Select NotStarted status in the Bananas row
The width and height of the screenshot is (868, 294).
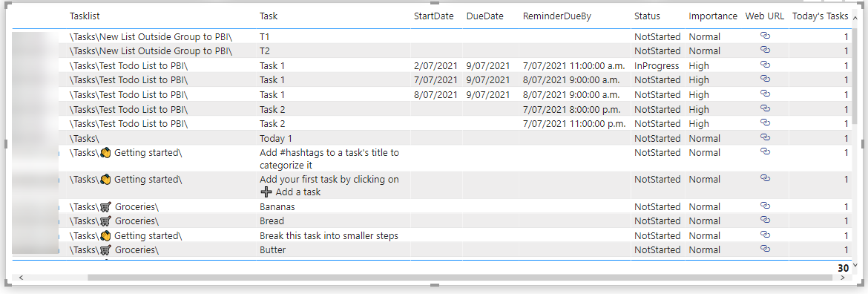pos(657,206)
